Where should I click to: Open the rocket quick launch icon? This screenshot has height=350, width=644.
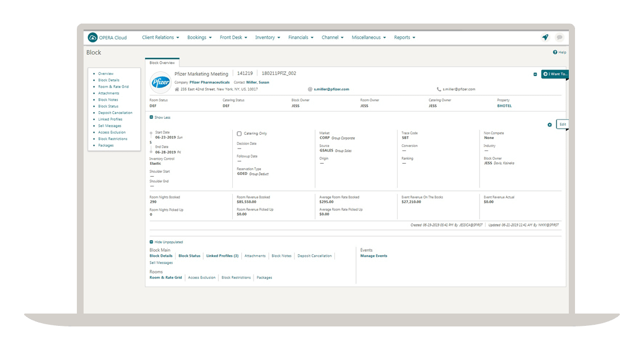click(545, 38)
